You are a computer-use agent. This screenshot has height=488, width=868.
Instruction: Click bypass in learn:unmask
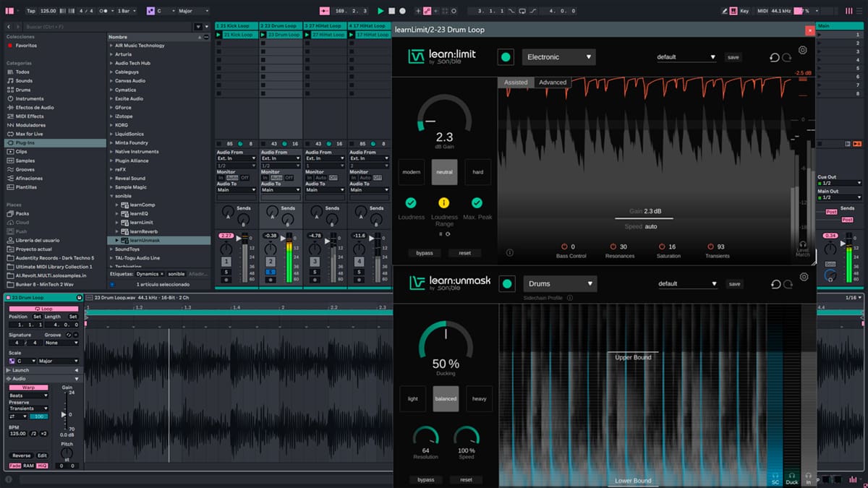pos(426,479)
